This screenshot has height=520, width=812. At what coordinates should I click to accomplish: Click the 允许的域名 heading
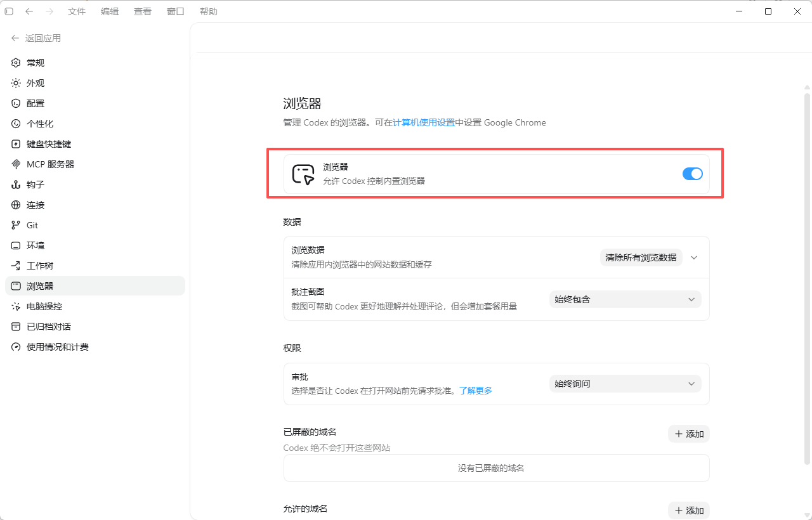(x=305, y=509)
